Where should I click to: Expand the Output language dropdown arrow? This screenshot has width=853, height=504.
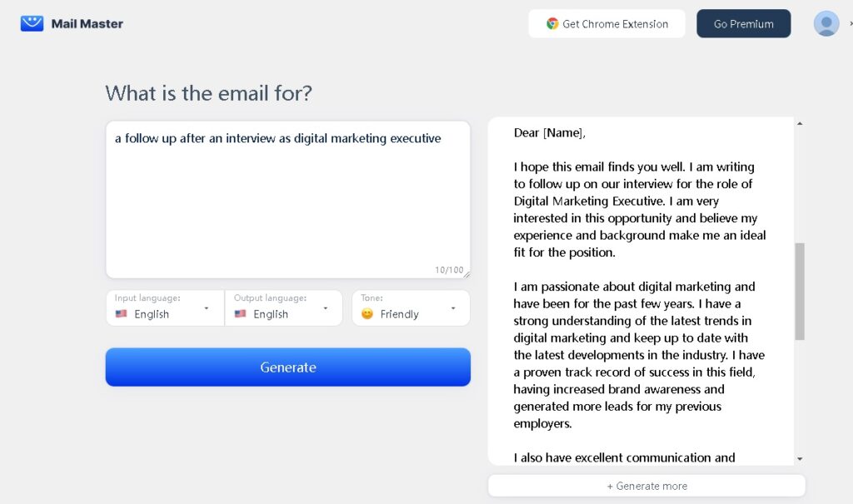coord(326,308)
